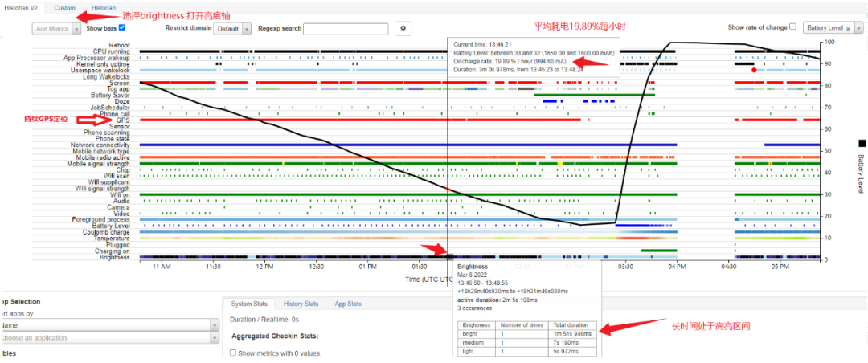Click the bright row in Brightness table
This screenshot has width=868, height=363.
[x=527, y=333]
